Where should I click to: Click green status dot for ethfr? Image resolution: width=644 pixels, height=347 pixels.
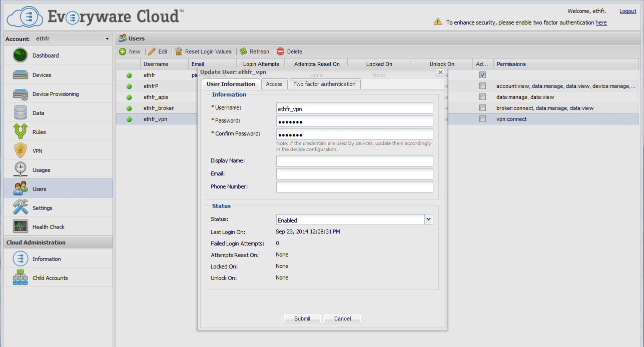click(129, 75)
